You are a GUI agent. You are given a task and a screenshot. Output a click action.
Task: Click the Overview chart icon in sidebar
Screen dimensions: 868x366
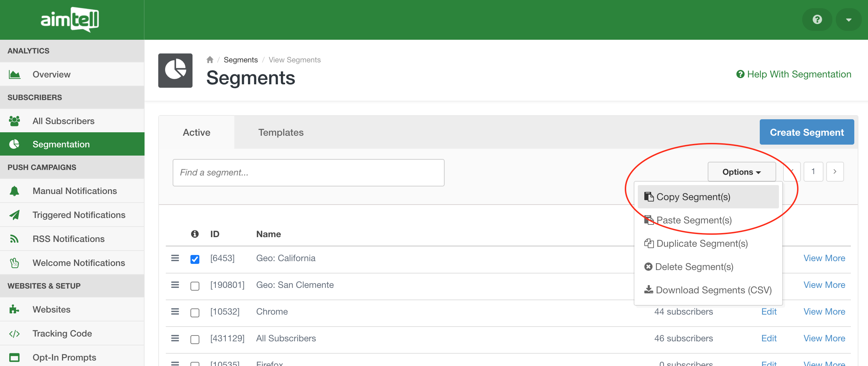point(14,74)
